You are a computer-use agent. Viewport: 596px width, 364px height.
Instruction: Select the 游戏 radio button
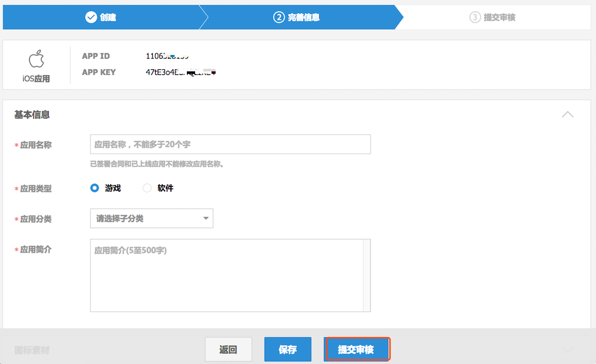[94, 188]
